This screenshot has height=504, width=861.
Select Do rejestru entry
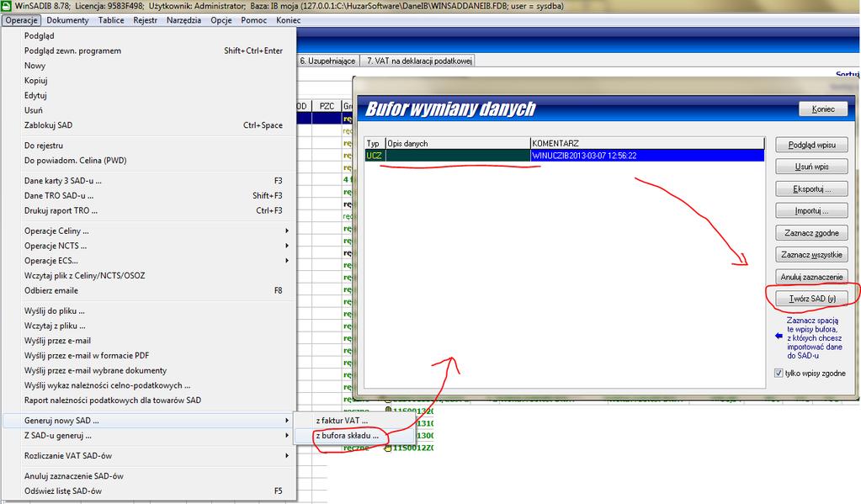coord(149,146)
